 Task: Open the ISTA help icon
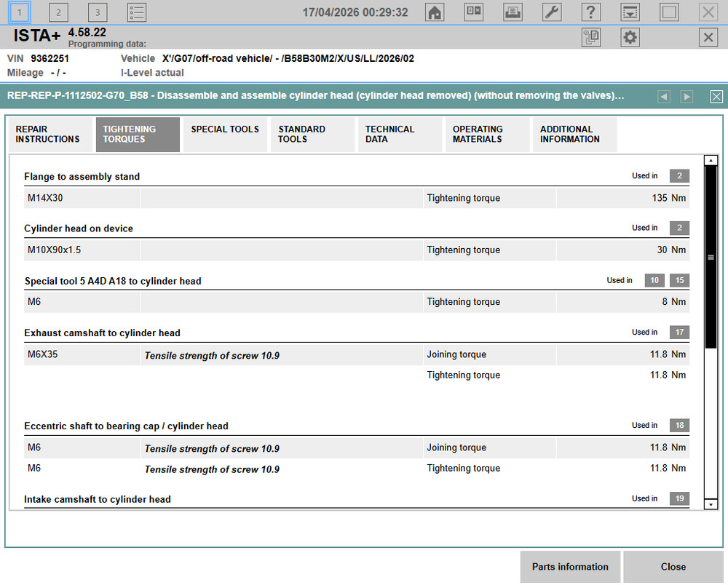[590, 12]
